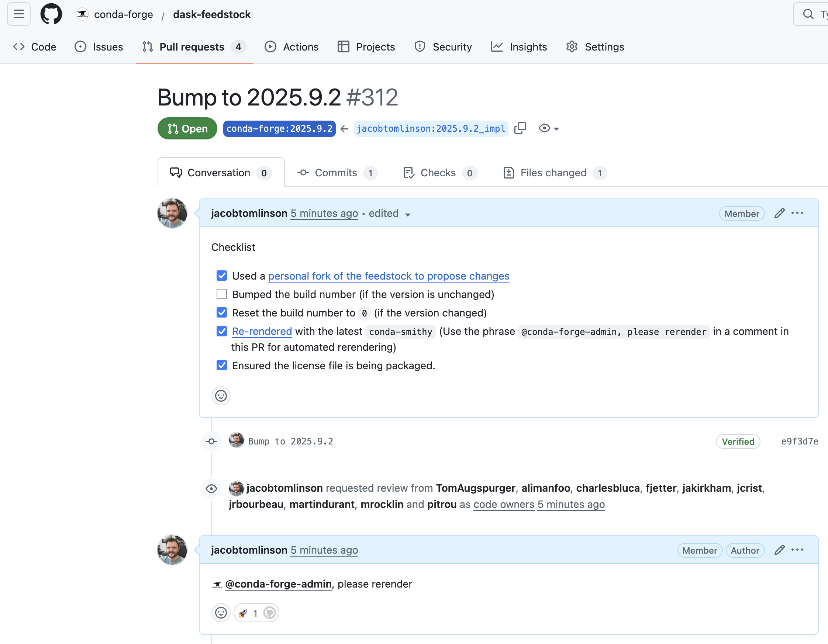The image size is (828, 644).
Task: Uncheck Ensured the license file is being packaged
Action: click(x=221, y=365)
